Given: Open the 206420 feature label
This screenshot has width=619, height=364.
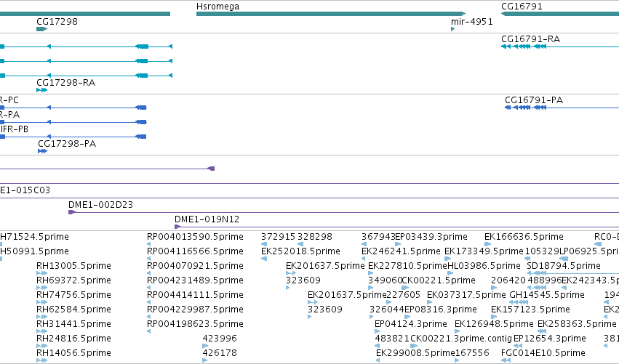Looking at the screenshot, I should (508, 280).
